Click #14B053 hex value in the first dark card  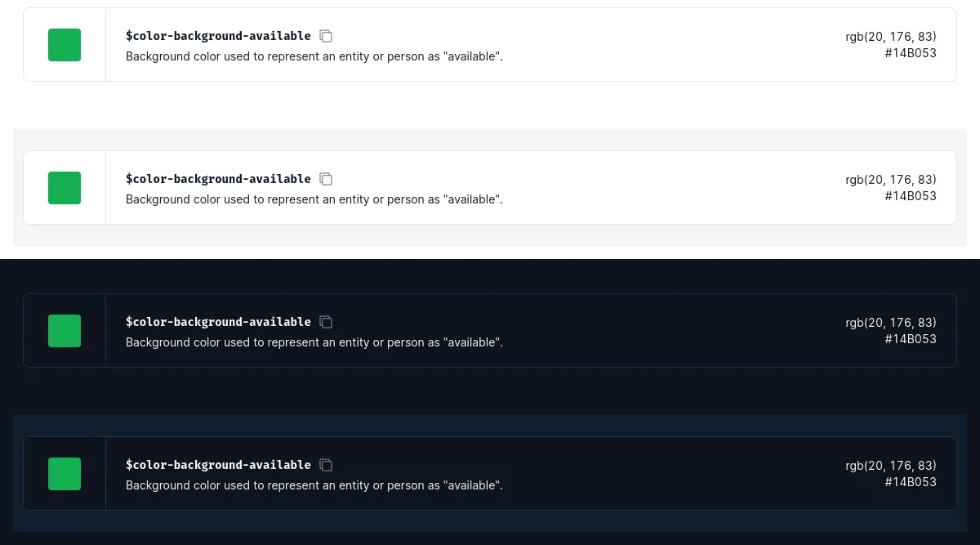[911, 339]
